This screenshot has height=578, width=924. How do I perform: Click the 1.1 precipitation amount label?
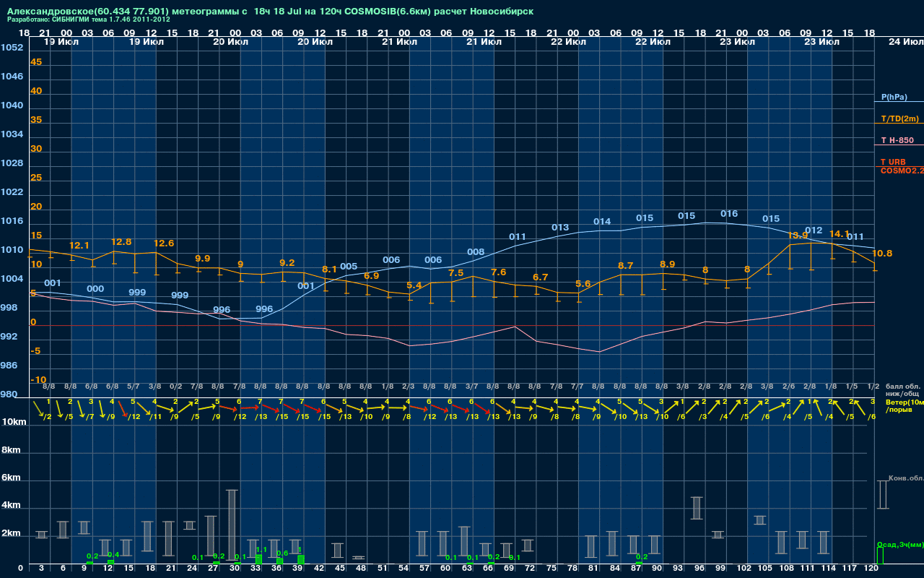click(261, 550)
